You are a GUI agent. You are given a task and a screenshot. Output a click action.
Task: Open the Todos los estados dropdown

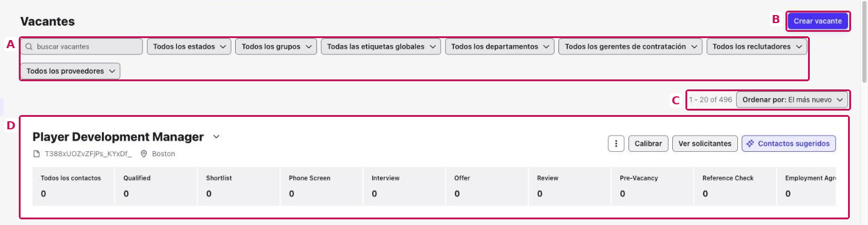coord(189,46)
